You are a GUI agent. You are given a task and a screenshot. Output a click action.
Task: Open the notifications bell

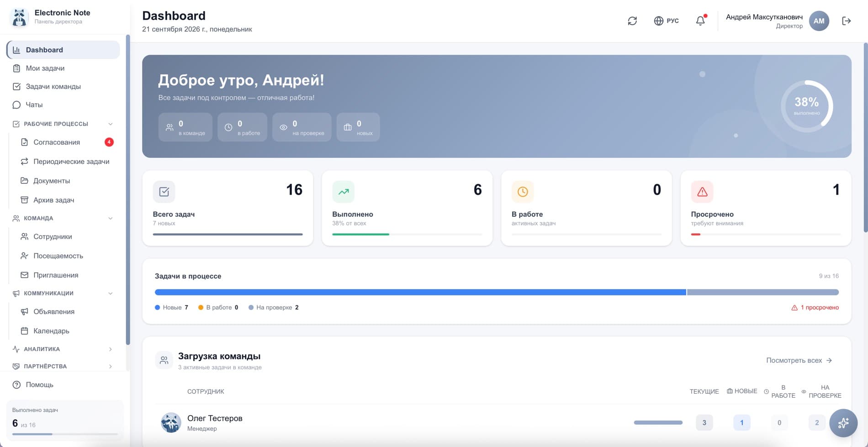click(x=700, y=21)
